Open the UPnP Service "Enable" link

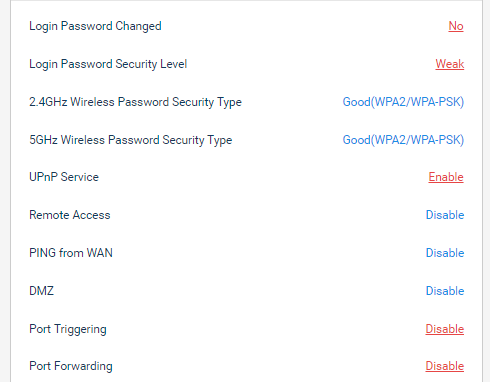point(446,177)
